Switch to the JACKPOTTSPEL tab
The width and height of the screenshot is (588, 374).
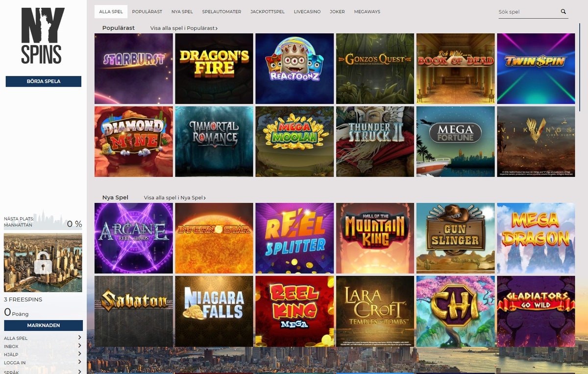point(267,11)
